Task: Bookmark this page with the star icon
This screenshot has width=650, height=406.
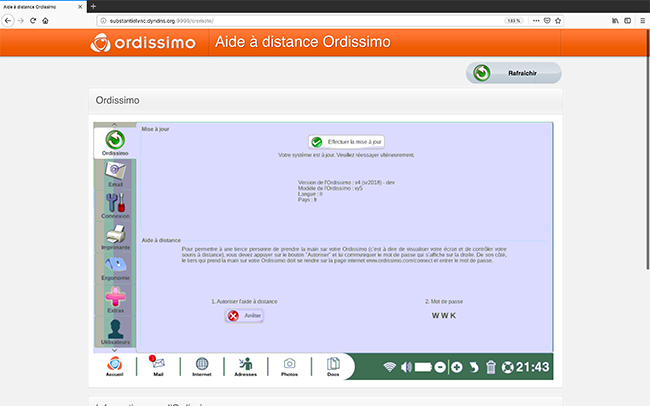Action: [x=558, y=21]
